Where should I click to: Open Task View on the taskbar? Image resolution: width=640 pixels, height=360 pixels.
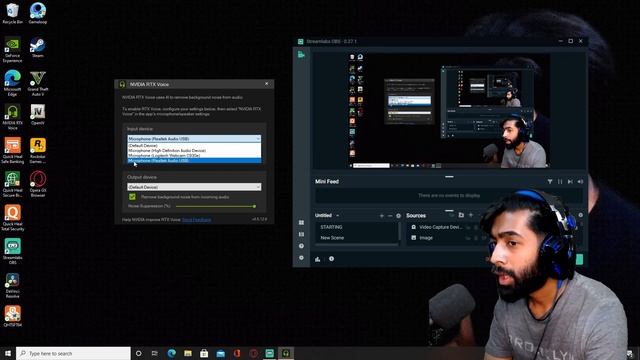pos(155,353)
